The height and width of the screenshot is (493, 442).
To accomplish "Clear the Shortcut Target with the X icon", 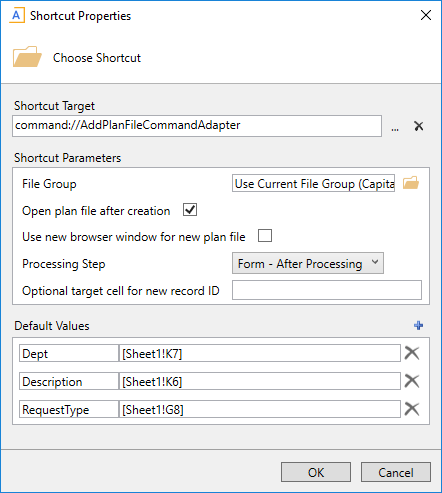I will click(418, 126).
